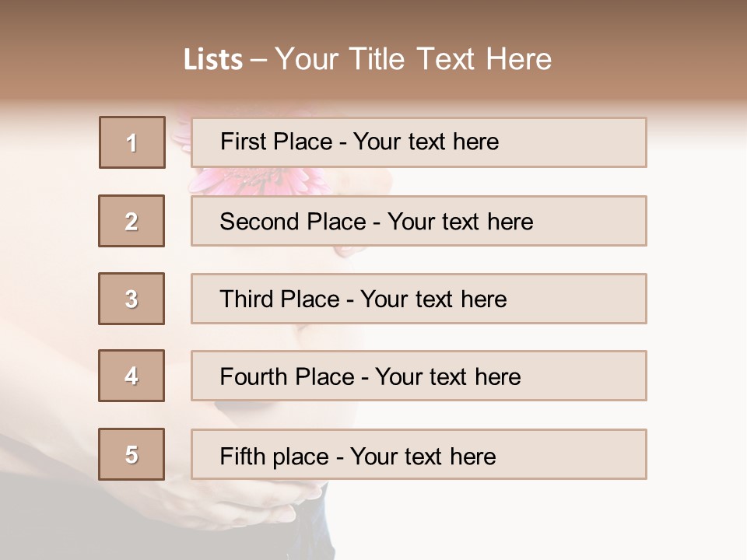The height and width of the screenshot is (560, 747).
Task: Click the numbered box labeled 1
Action: pyautogui.click(x=132, y=142)
